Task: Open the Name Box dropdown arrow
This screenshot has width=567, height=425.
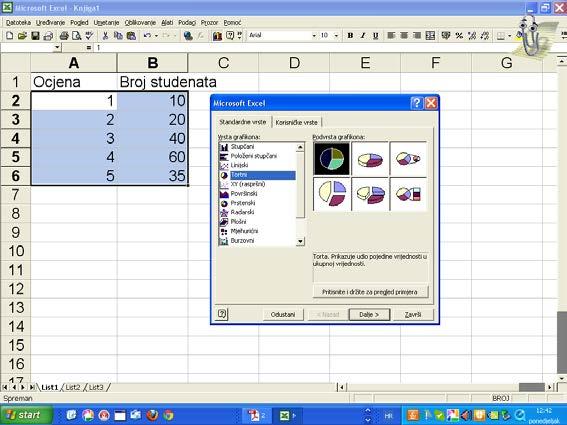Action: (57, 47)
